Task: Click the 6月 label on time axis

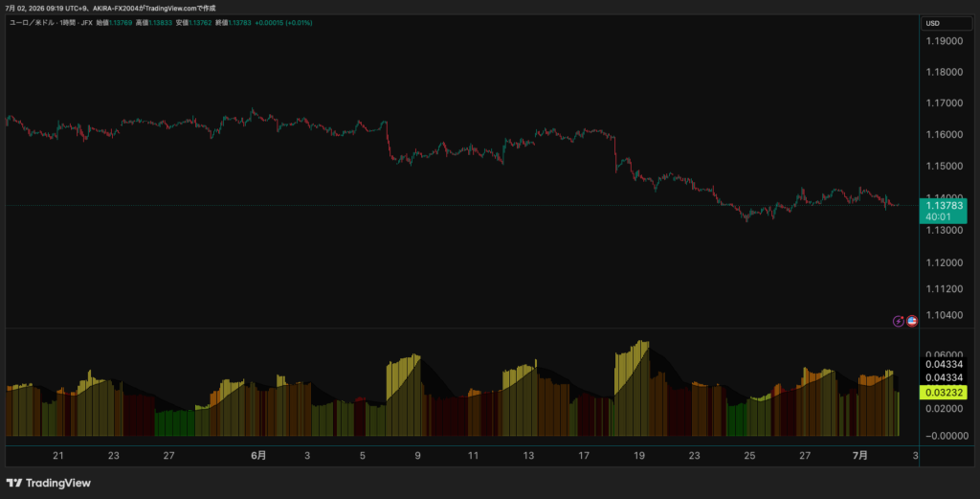Action: point(258,456)
